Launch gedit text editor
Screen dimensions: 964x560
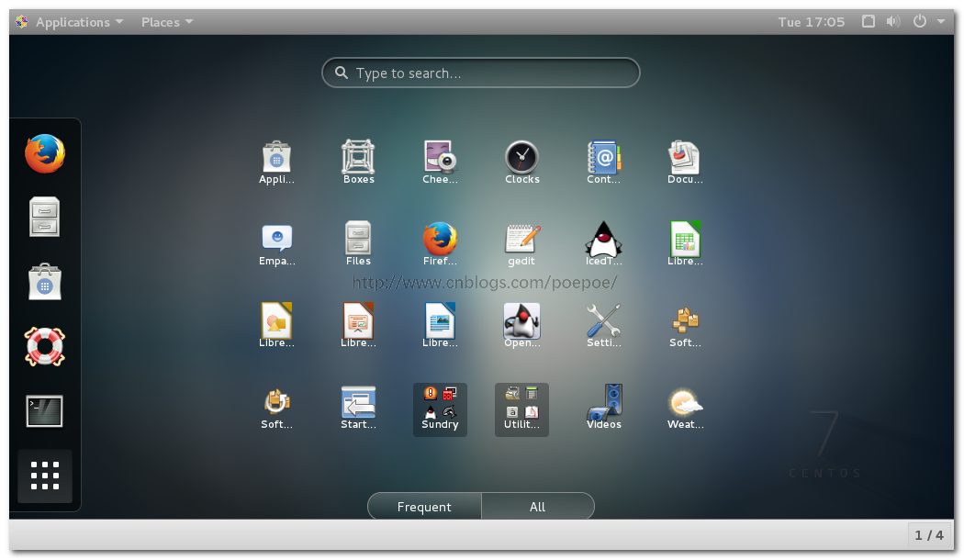(521, 241)
